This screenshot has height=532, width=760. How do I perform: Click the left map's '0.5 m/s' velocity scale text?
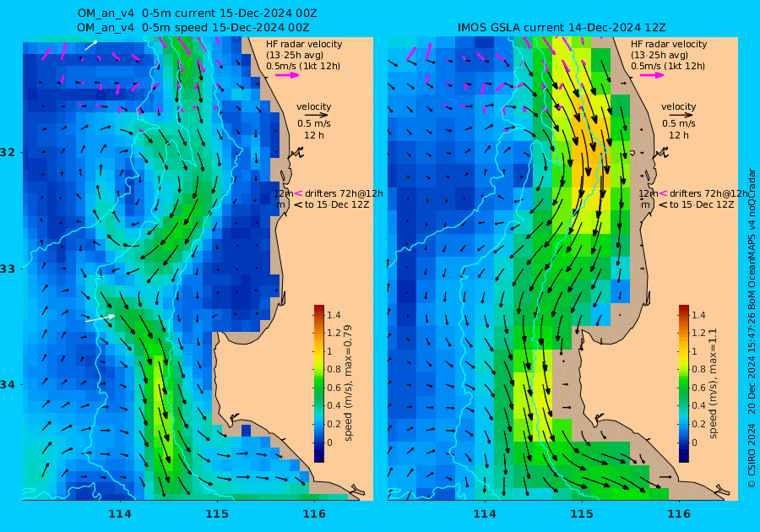(x=314, y=123)
